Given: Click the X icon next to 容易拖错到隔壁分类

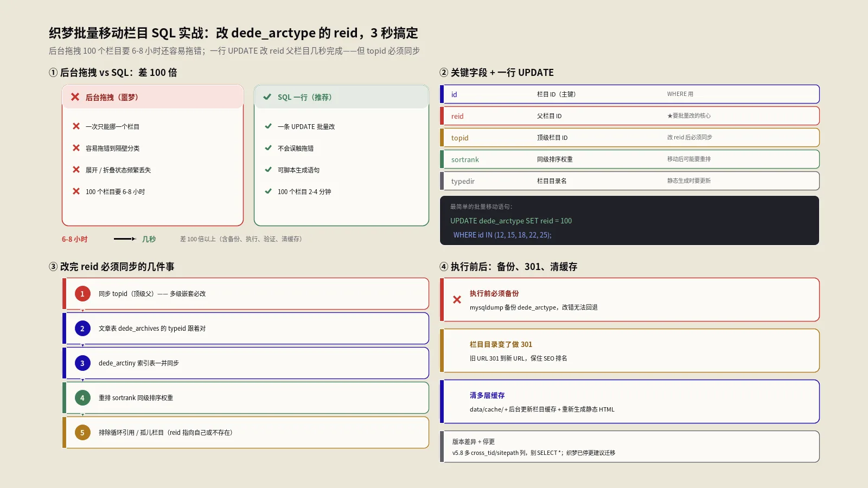Looking at the screenshot, I should [x=76, y=148].
